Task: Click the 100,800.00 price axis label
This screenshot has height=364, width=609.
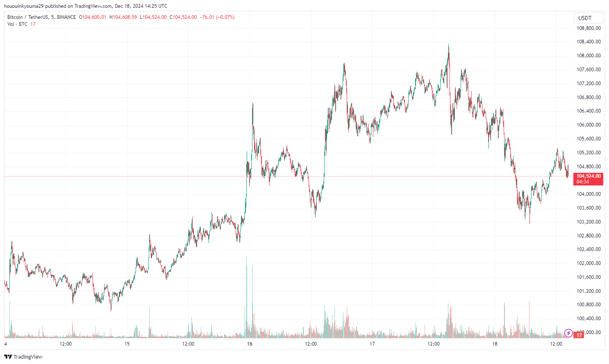Action: point(589,305)
